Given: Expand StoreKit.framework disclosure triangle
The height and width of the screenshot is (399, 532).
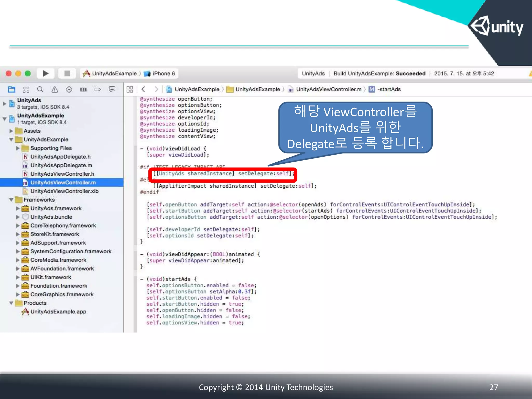Looking at the screenshot, I should (x=18, y=234).
